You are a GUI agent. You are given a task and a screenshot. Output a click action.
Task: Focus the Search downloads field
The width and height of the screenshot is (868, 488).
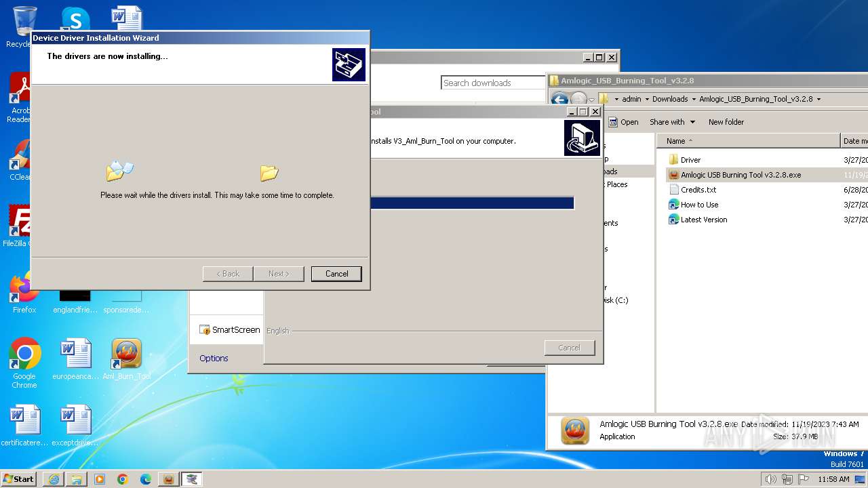coord(493,83)
